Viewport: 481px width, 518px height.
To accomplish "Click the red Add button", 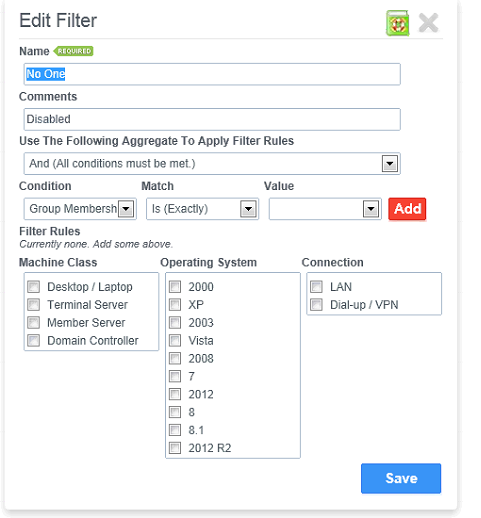I will pyautogui.click(x=407, y=209).
